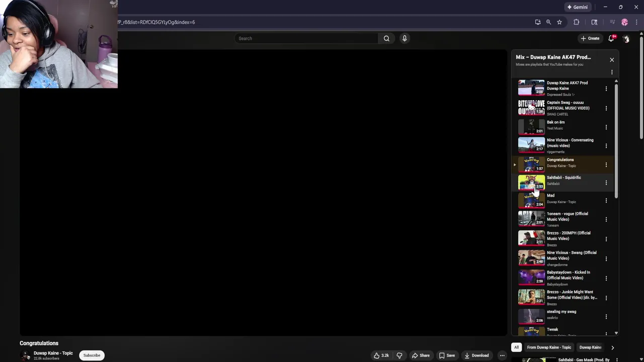Open the media controls icon in the Chrome toolbar

pos(612,22)
